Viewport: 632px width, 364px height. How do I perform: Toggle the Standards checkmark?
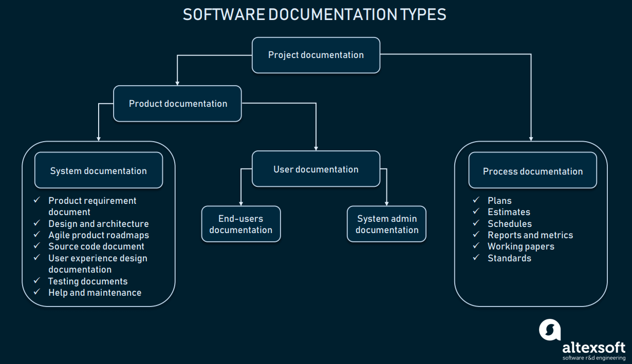509,258
